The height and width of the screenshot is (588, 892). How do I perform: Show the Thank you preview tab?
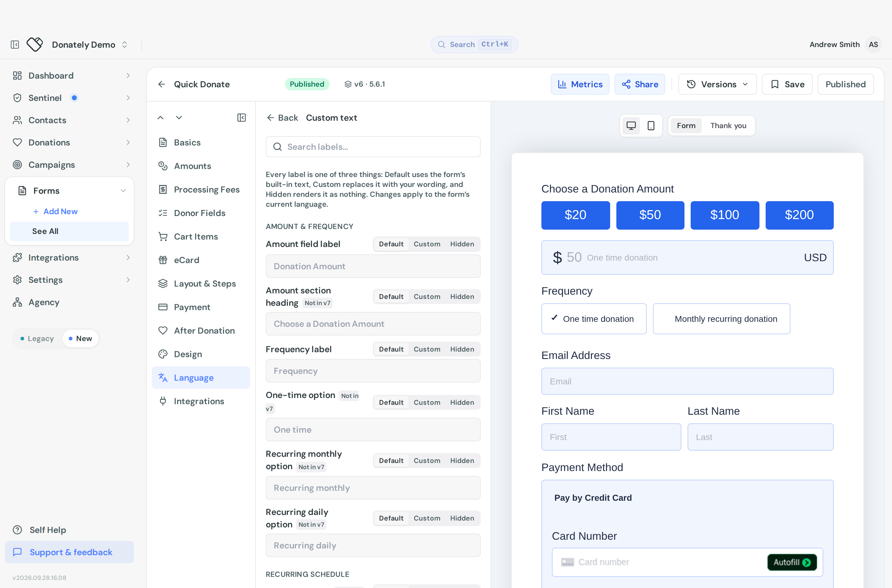(728, 126)
